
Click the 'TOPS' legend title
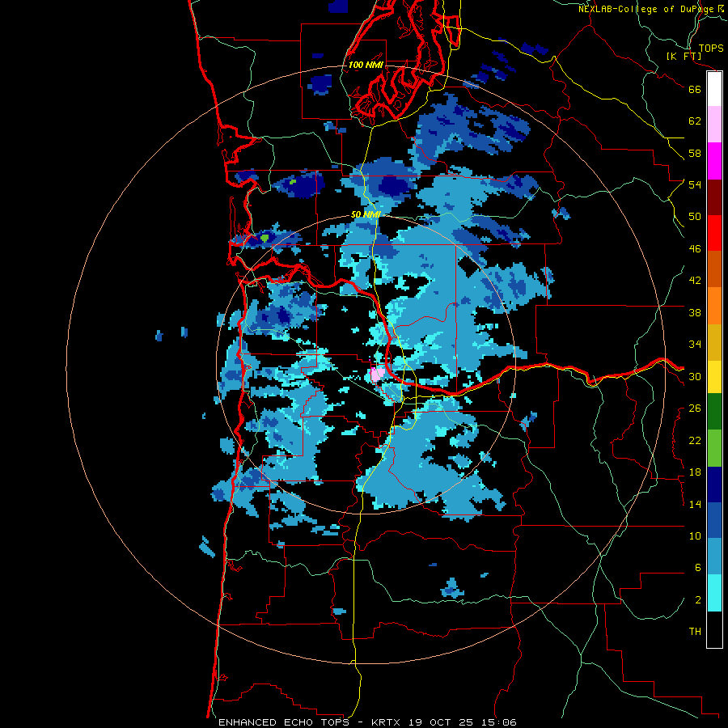click(x=711, y=48)
